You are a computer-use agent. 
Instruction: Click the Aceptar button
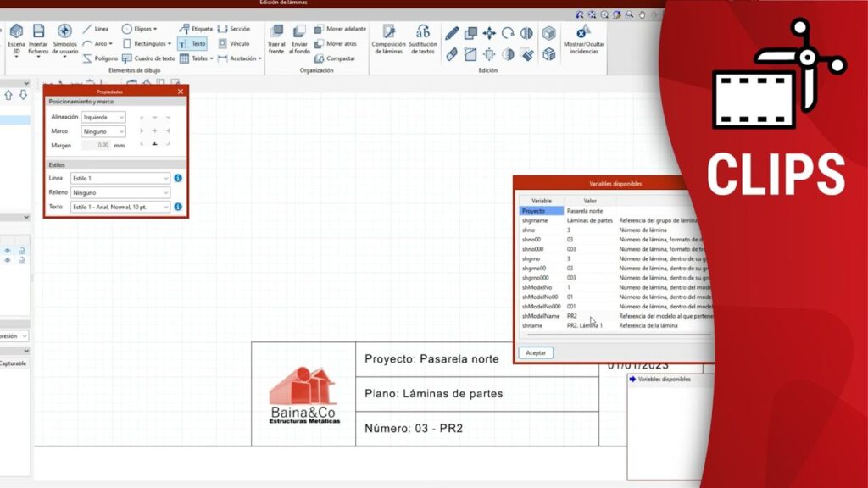(536, 352)
